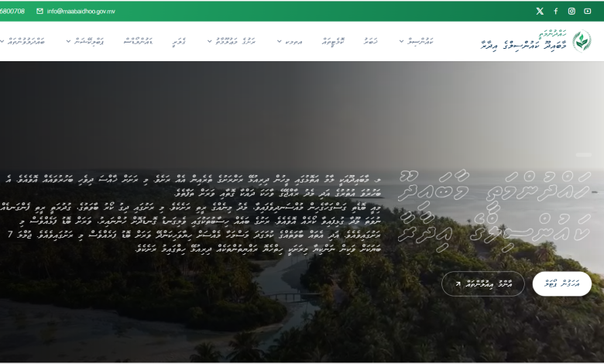604x364 pixels.
Task: Open the Committees navigation menu item
Action: point(333,41)
